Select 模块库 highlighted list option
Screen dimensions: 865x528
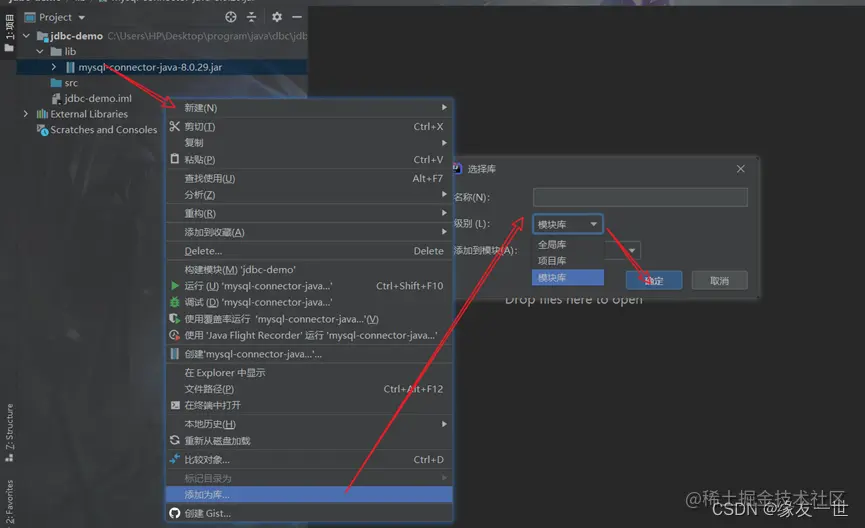click(x=568, y=277)
